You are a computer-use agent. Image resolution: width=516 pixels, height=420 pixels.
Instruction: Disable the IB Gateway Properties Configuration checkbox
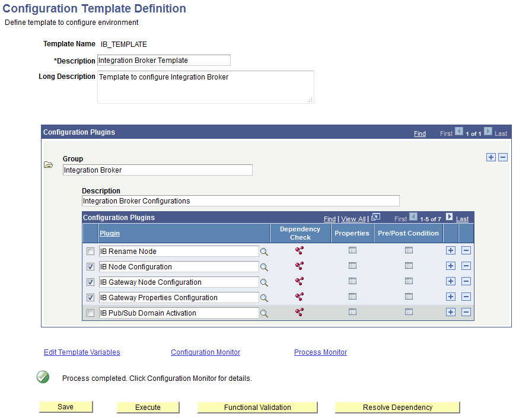tap(90, 297)
